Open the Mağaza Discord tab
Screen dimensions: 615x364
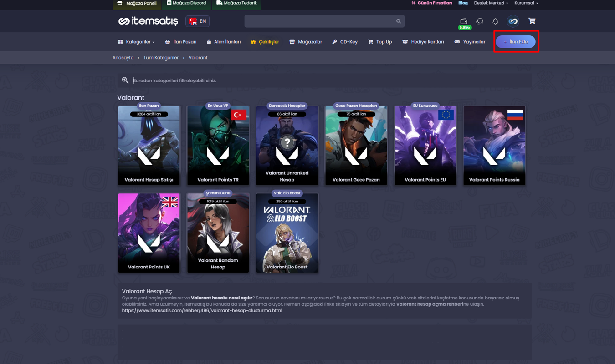186,4
